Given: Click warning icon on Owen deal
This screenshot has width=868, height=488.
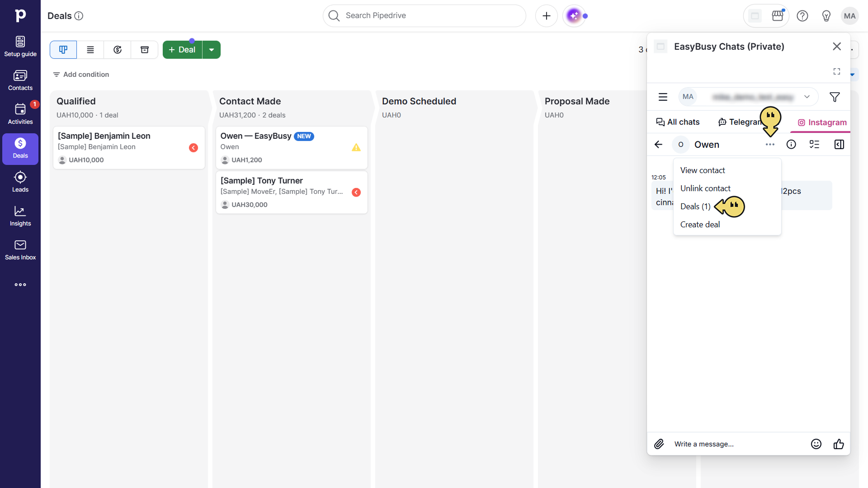Looking at the screenshot, I should (x=356, y=147).
